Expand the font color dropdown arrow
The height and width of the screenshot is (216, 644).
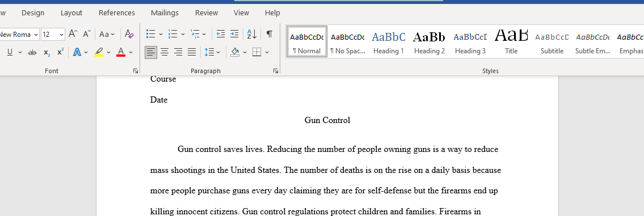131,52
